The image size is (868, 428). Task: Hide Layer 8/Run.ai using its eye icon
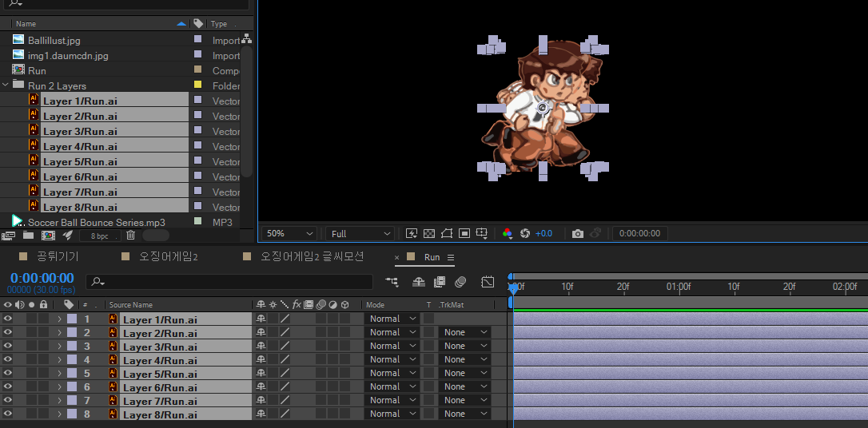(x=8, y=414)
